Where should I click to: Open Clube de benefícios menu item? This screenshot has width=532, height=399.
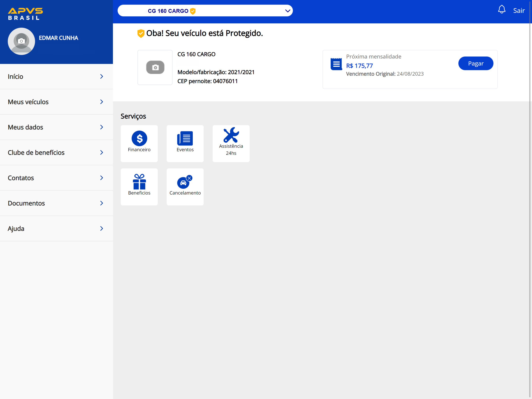point(56,153)
